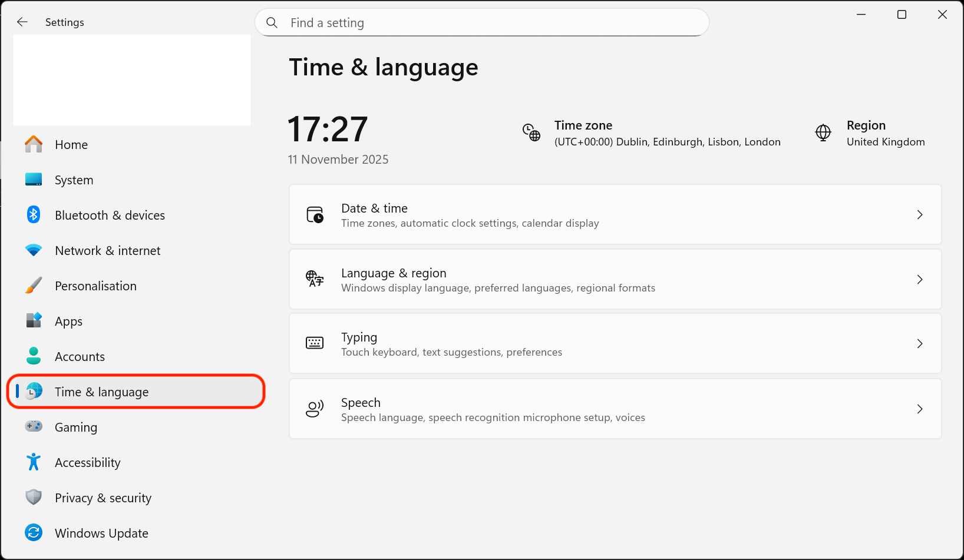Open Windows Update via its icon
This screenshot has width=964, height=560.
pyautogui.click(x=34, y=533)
